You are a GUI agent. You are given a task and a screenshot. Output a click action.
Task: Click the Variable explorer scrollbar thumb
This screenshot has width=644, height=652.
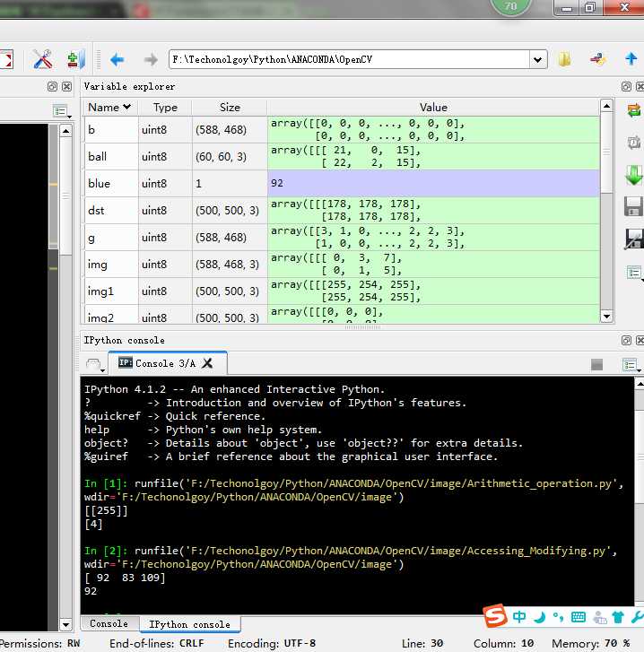(x=606, y=152)
